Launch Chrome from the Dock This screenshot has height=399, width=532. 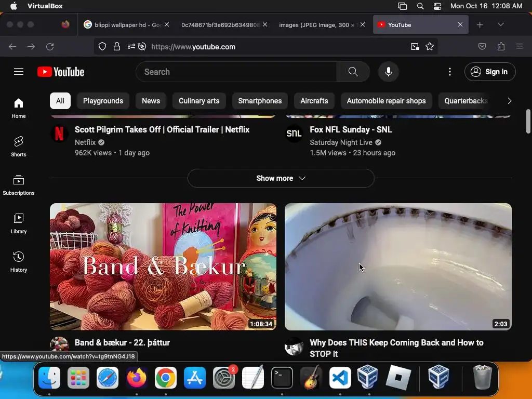click(x=166, y=377)
